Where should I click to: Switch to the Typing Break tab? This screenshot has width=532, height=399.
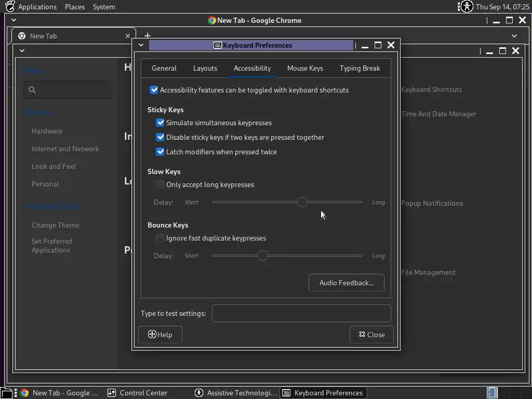point(360,68)
